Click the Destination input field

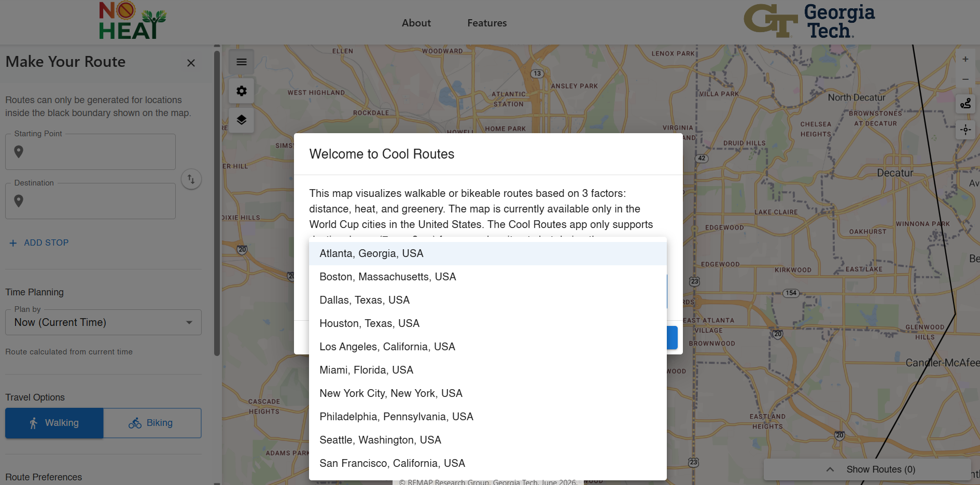click(x=91, y=201)
